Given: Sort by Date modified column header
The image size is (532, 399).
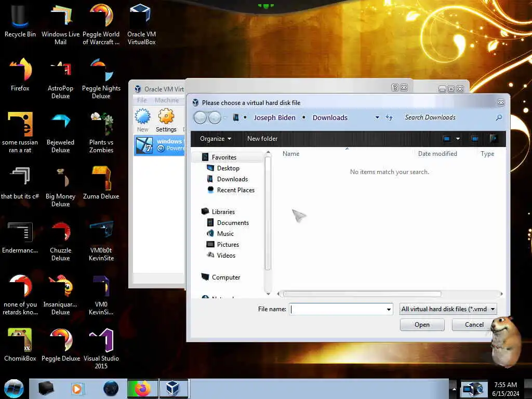Looking at the screenshot, I should coord(437,154).
